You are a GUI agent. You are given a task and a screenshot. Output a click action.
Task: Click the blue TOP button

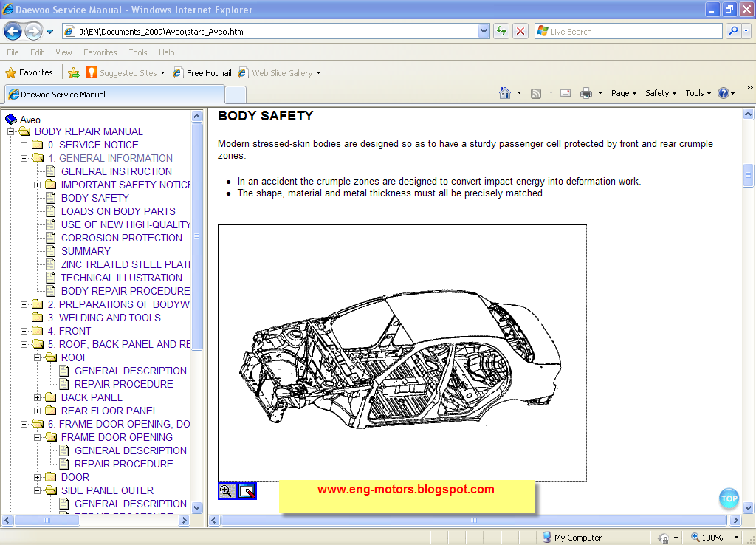click(729, 498)
